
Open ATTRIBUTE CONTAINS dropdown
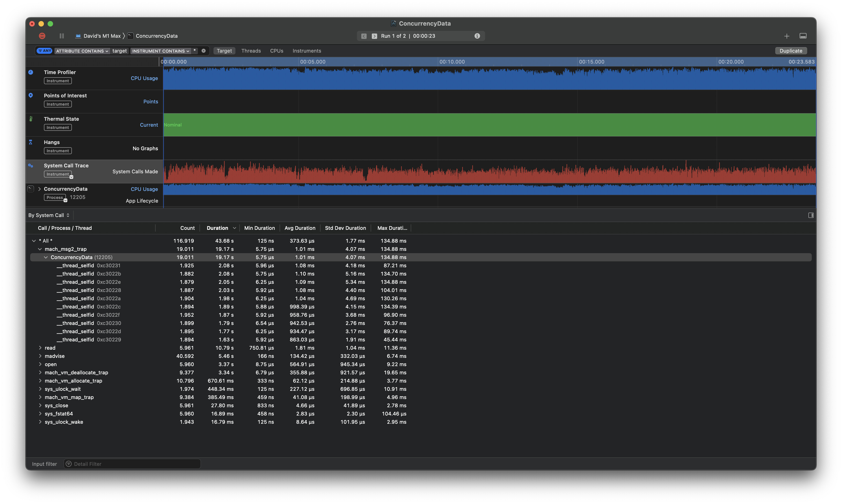82,51
